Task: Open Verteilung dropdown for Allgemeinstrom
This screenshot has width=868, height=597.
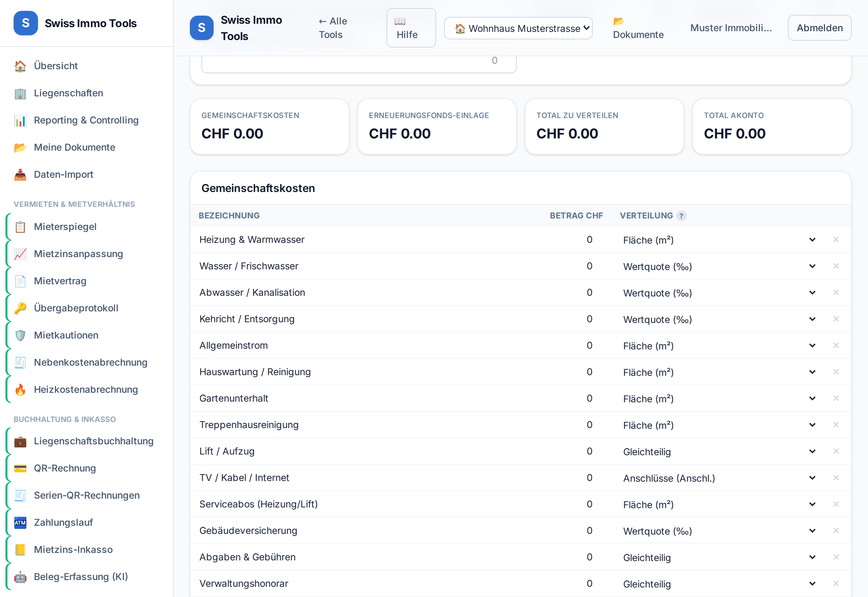Action: coord(719,346)
